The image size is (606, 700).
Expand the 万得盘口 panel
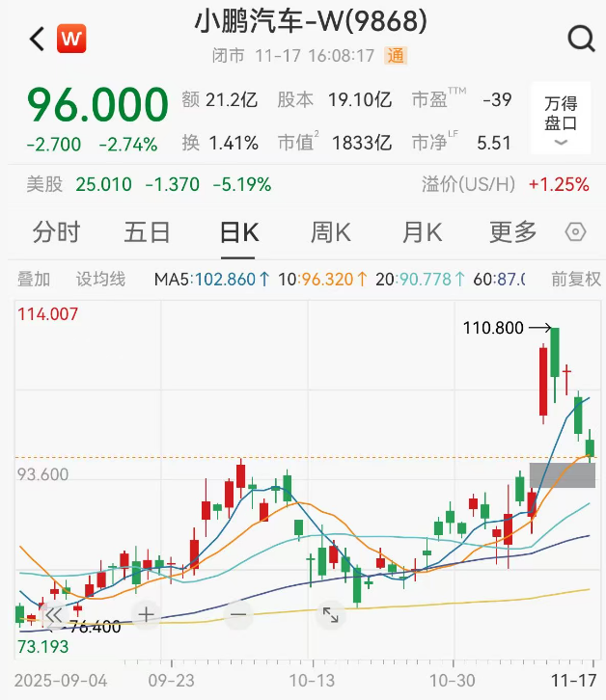point(561,119)
